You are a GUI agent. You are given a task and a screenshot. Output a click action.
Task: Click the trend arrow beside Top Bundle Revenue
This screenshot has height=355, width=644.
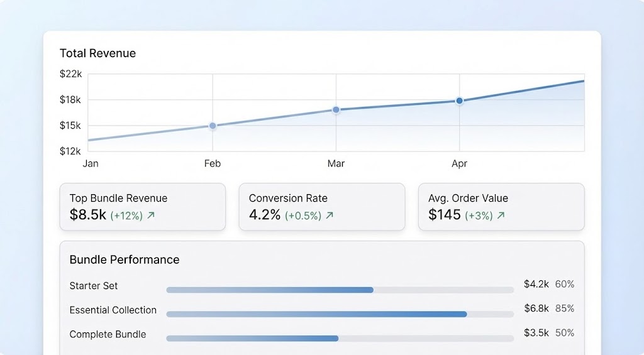pyautogui.click(x=151, y=216)
